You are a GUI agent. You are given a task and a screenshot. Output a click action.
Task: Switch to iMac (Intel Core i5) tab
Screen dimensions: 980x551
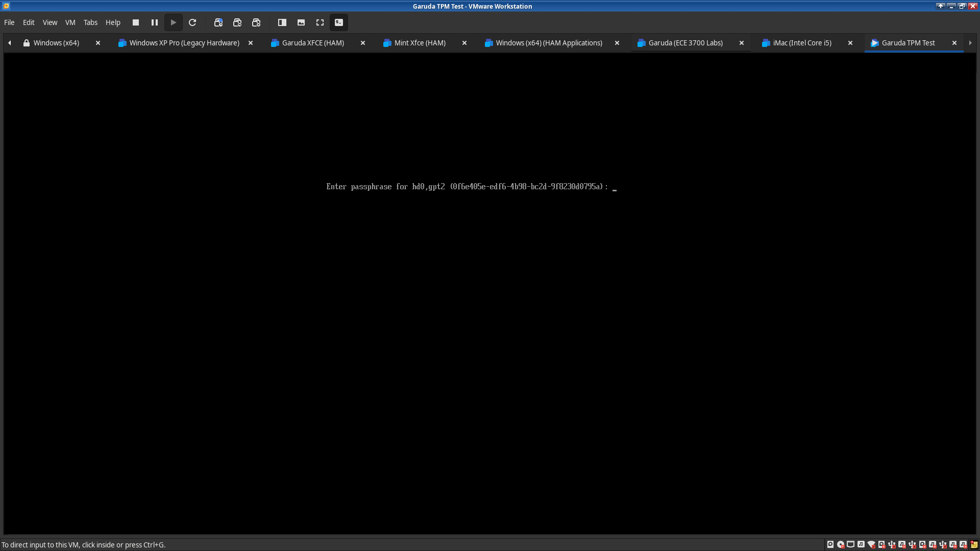pyautogui.click(x=801, y=43)
